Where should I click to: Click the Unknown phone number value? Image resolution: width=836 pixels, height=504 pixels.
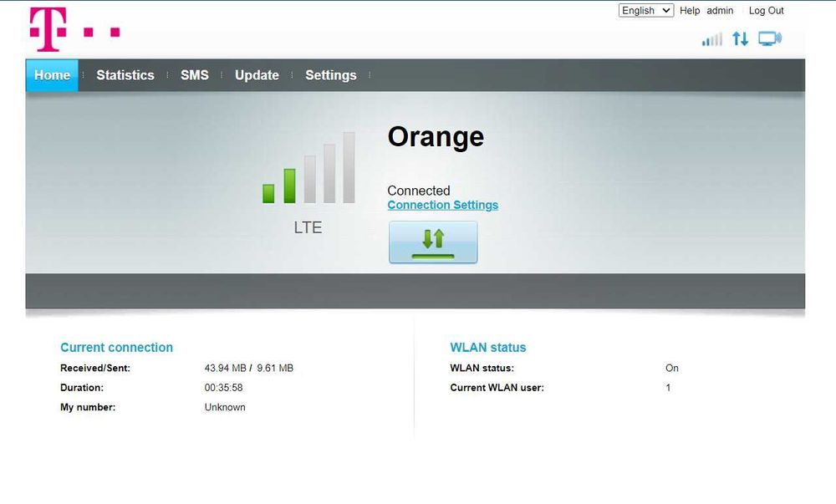[224, 407]
